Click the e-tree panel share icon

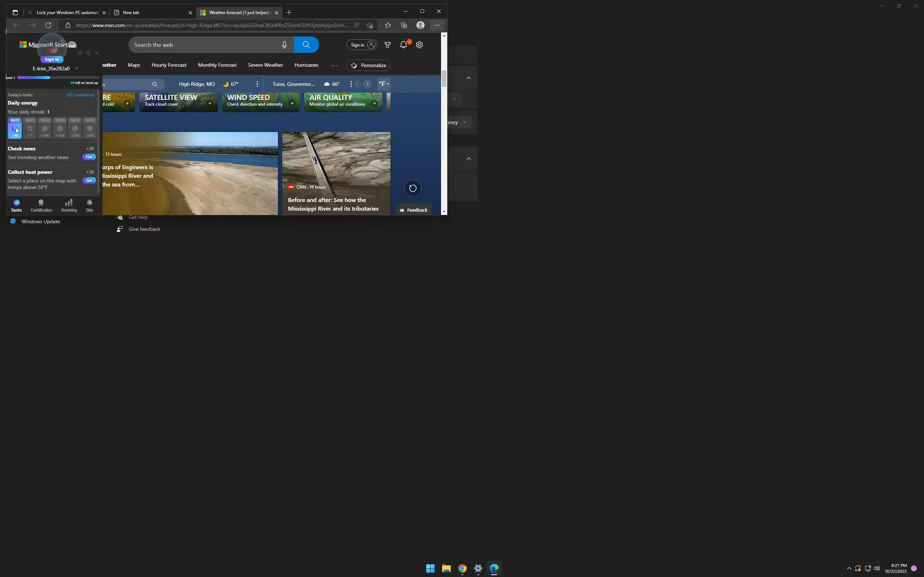(80, 53)
